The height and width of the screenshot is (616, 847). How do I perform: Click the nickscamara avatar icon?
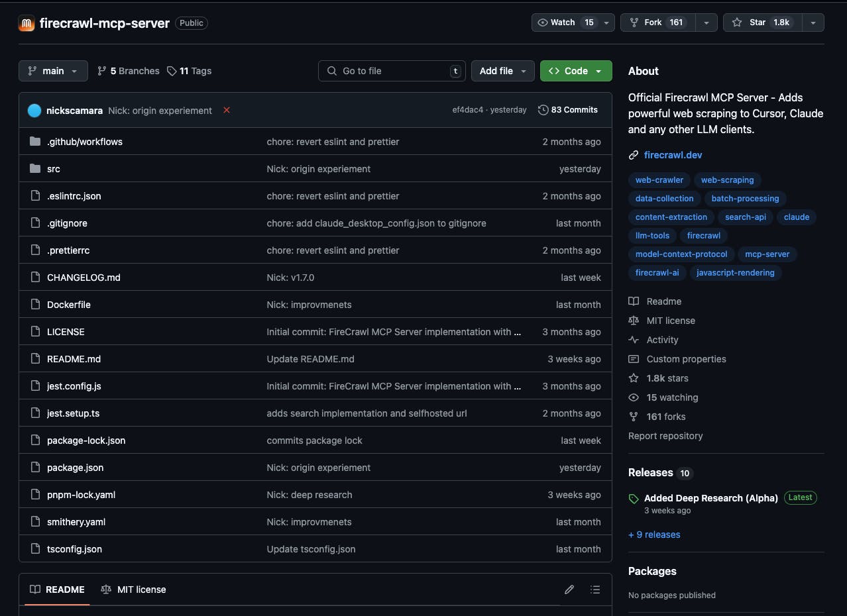point(34,111)
